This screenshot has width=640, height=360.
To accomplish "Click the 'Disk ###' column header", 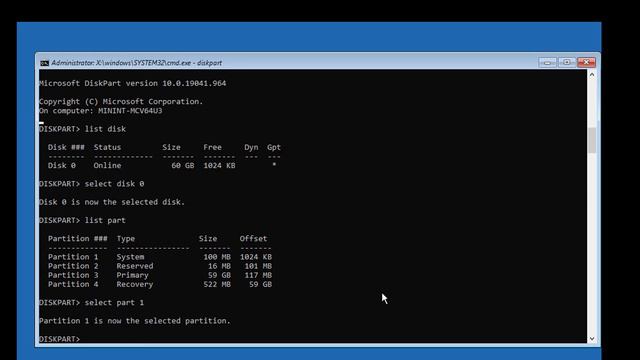I will click(x=66, y=147).
